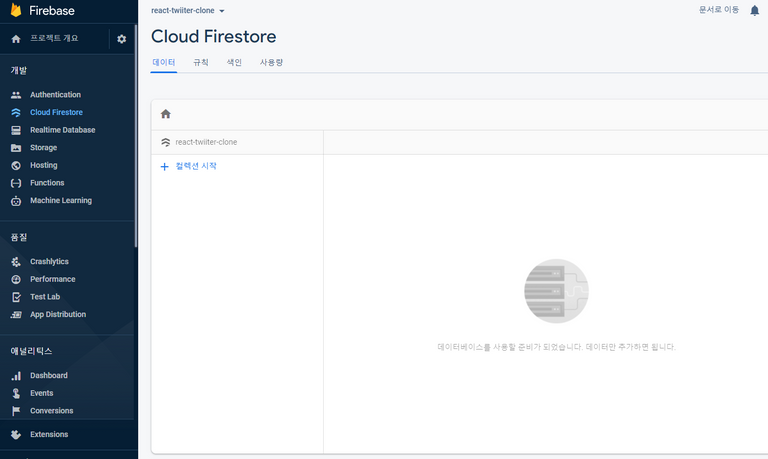Click the Conversions flag icon
The width and height of the screenshot is (768, 459).
[16, 411]
